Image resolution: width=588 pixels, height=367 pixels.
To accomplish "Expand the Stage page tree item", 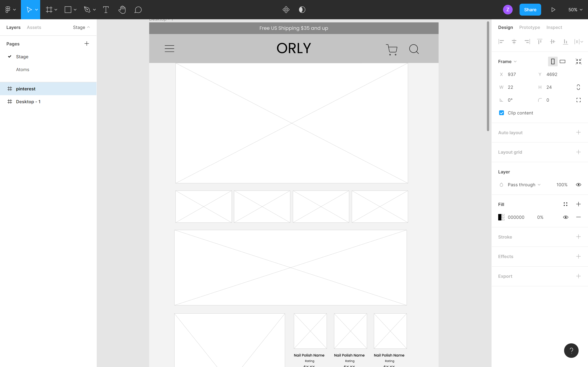I will pos(10,56).
